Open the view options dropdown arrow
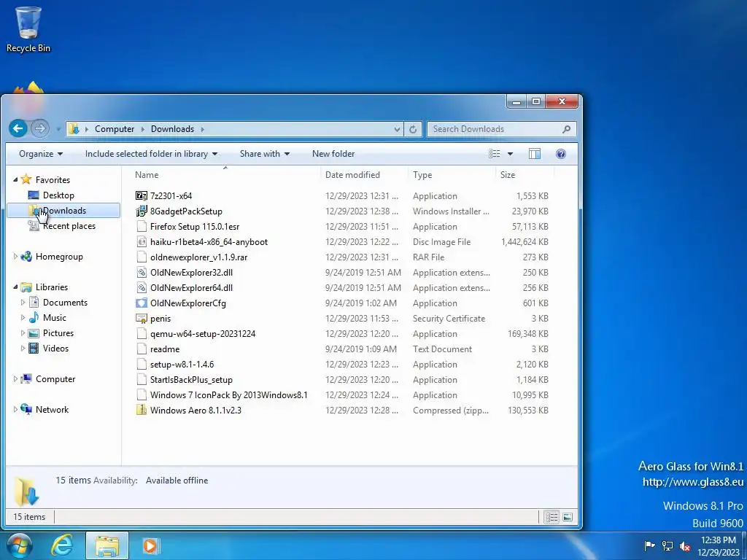Image resolution: width=747 pixels, height=560 pixels. pos(510,154)
